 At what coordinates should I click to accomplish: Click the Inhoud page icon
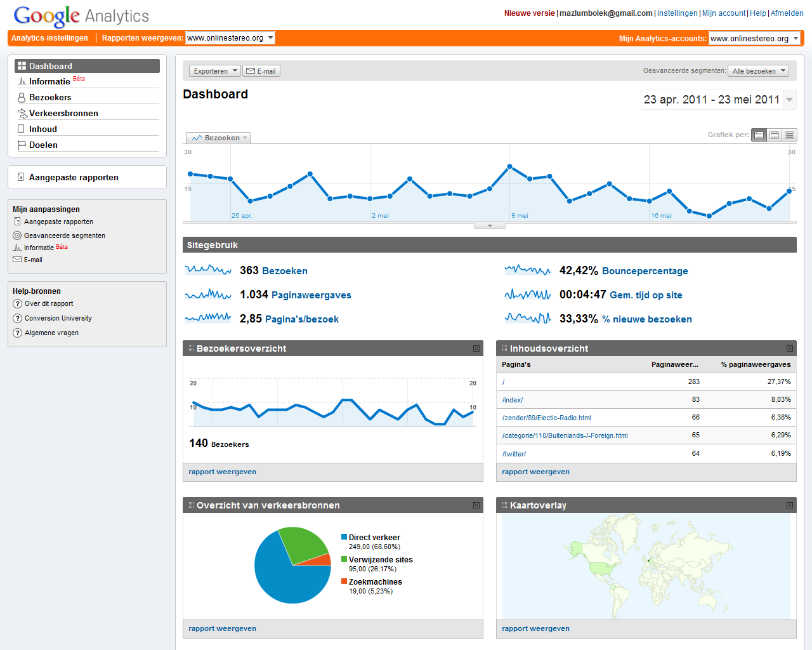click(x=21, y=129)
